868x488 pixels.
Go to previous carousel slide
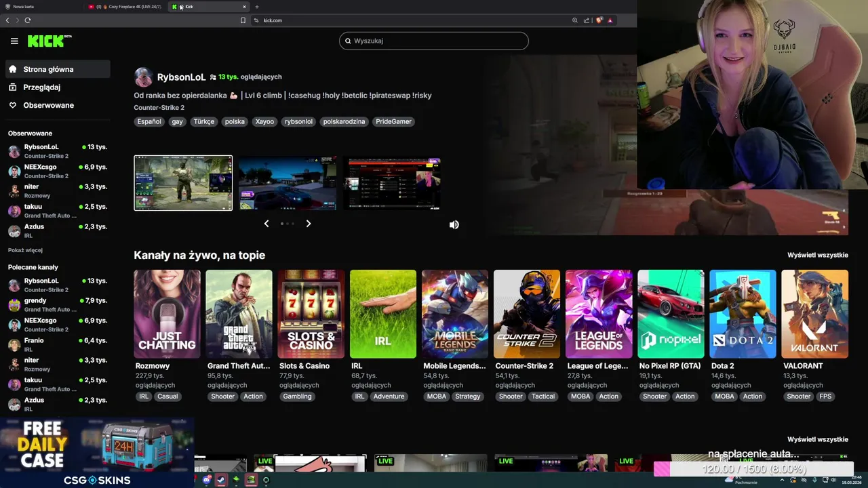pos(266,224)
